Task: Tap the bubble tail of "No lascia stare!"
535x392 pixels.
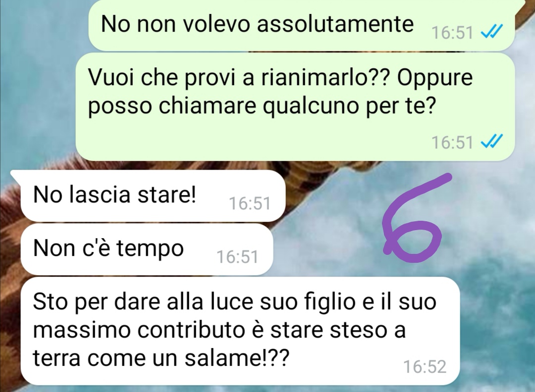Action: click(x=16, y=176)
